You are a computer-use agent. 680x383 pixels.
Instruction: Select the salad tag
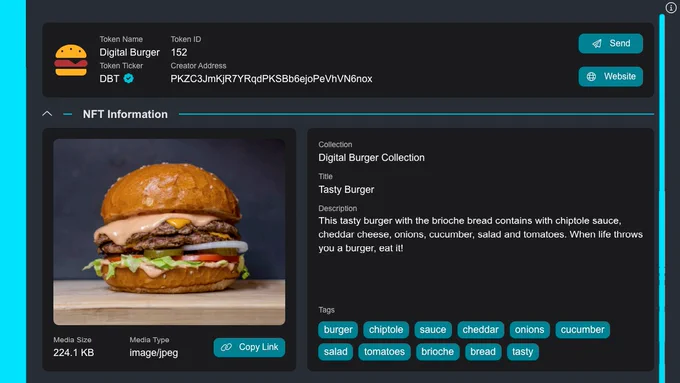click(x=335, y=352)
